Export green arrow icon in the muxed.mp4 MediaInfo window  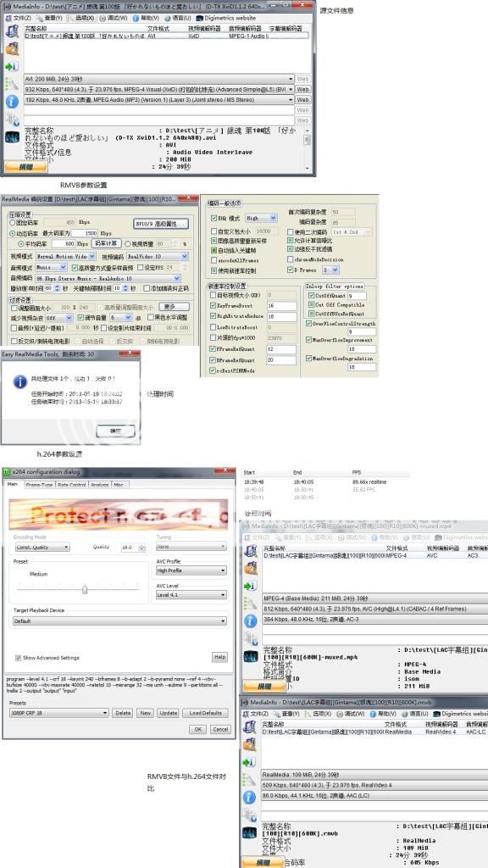pyautogui.click(x=251, y=586)
